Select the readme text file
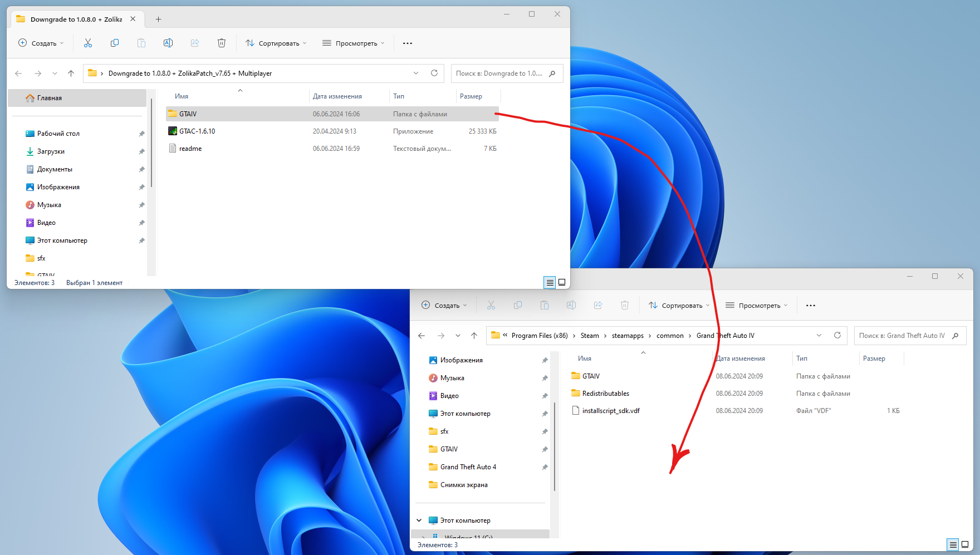Screen dimensions: 980x555 point(332,148)
